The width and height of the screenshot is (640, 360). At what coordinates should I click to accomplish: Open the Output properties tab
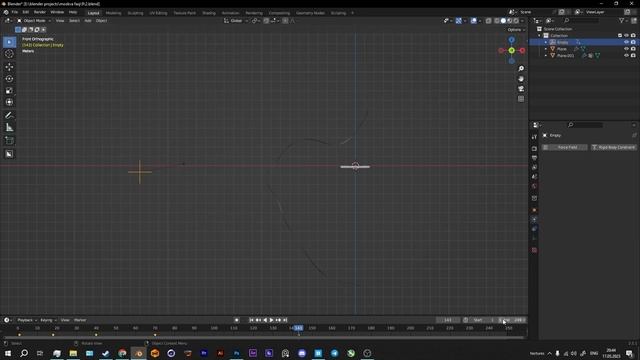tap(534, 158)
